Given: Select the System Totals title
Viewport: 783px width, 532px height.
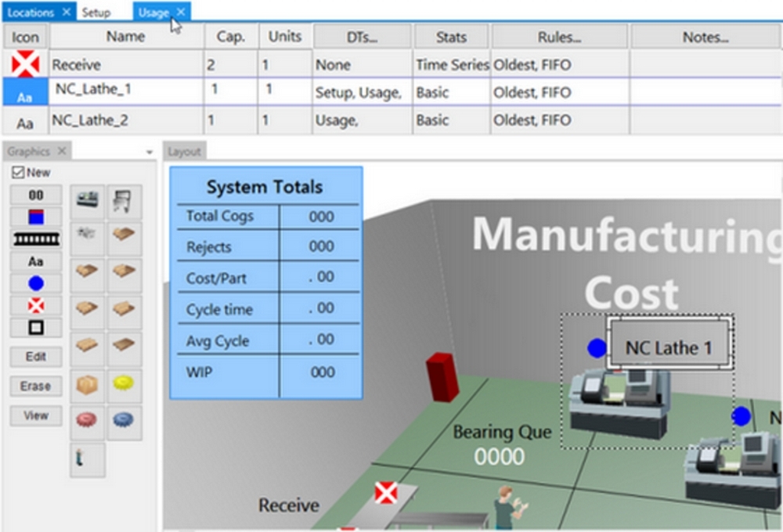Looking at the screenshot, I should click(x=265, y=187).
